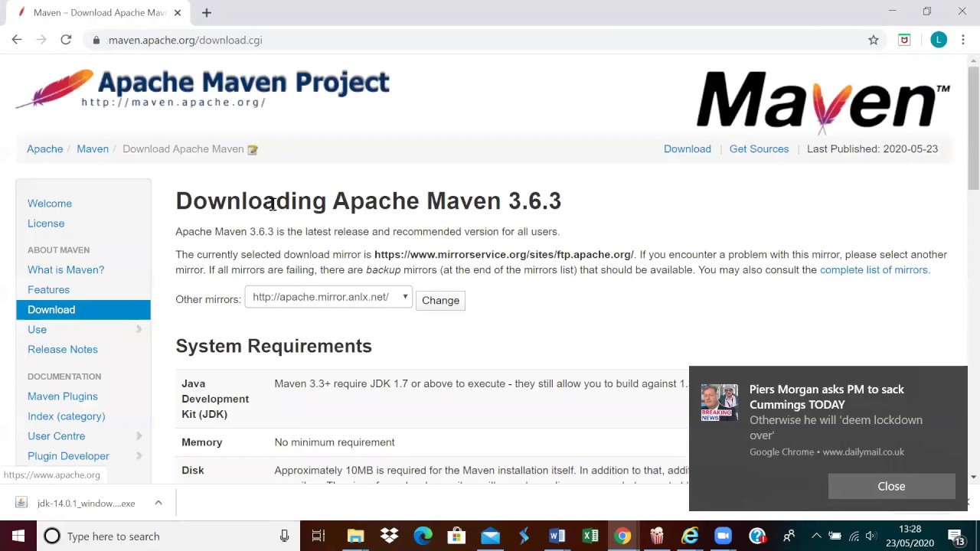Expand the Plugin Developer submenu arrow
The width and height of the screenshot is (980, 551).
click(139, 455)
